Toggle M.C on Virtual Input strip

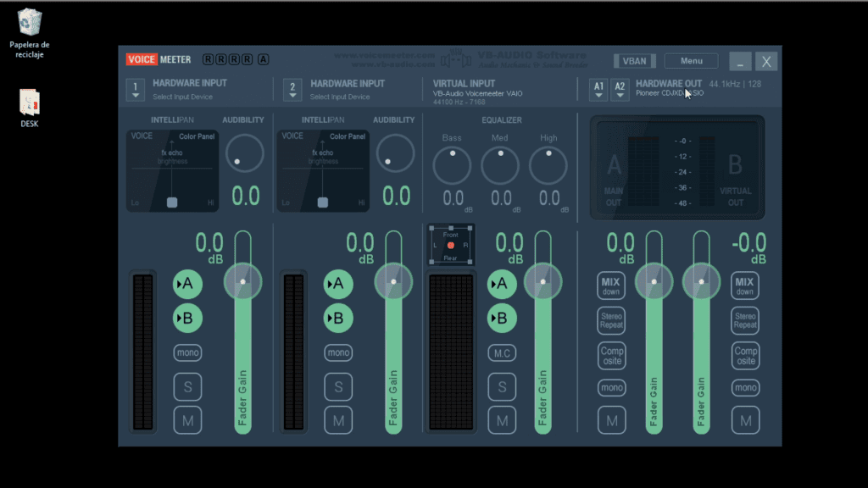(x=502, y=353)
